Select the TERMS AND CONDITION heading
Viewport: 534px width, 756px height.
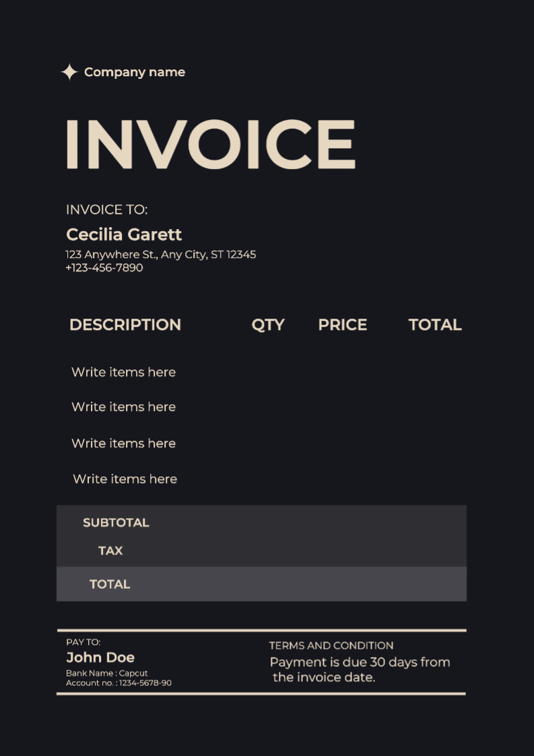click(331, 645)
